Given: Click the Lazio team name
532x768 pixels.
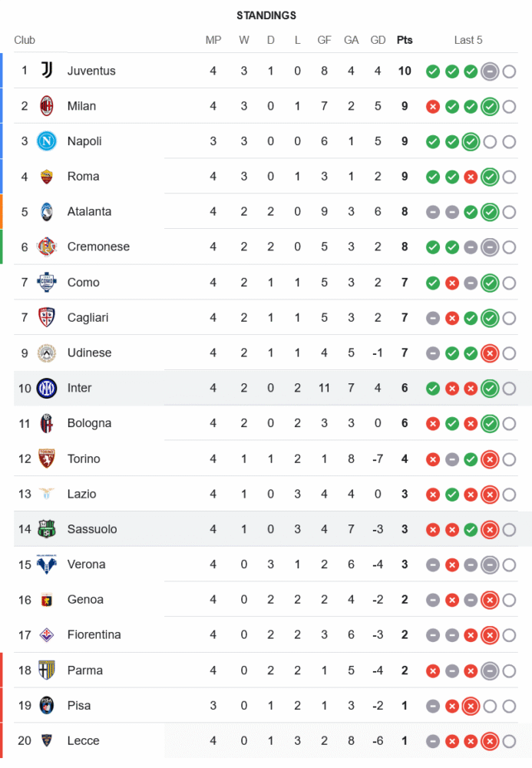Looking at the screenshot, I should 81,494.
